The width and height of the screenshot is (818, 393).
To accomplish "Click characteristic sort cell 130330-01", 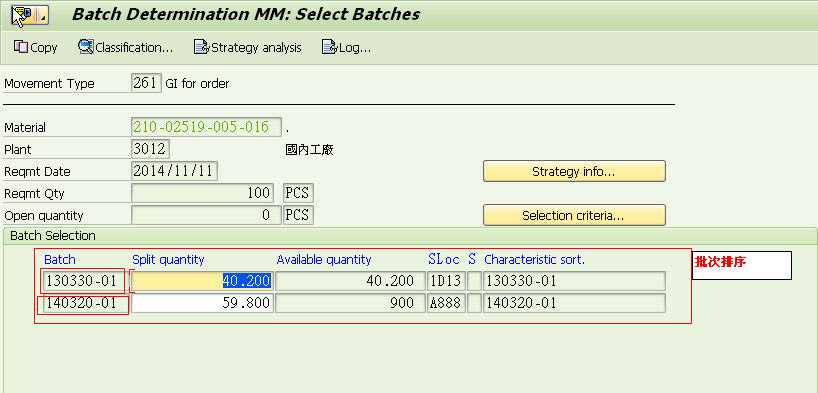I will (x=574, y=281).
